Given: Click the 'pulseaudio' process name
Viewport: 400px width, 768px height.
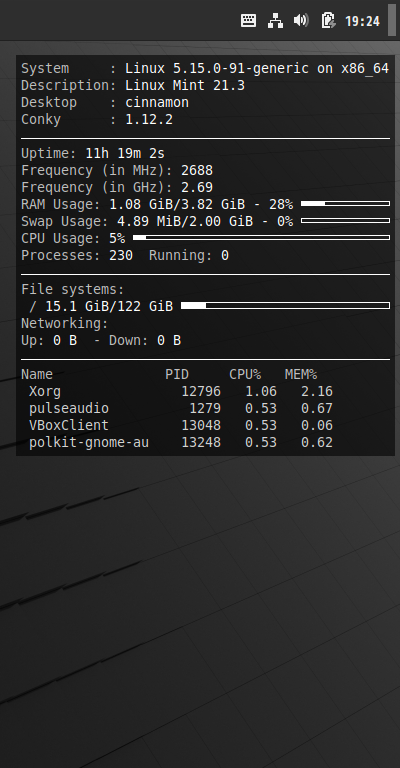Looking at the screenshot, I should 69,408.
